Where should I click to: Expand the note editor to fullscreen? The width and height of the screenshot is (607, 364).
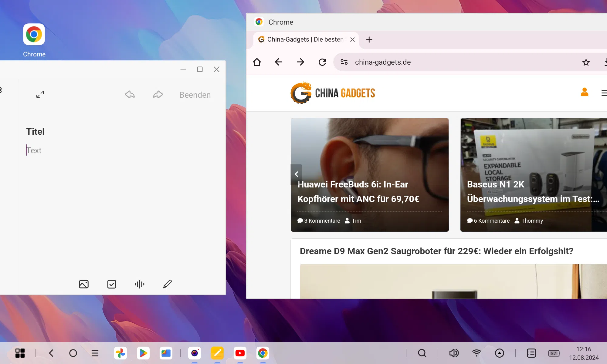(x=40, y=94)
